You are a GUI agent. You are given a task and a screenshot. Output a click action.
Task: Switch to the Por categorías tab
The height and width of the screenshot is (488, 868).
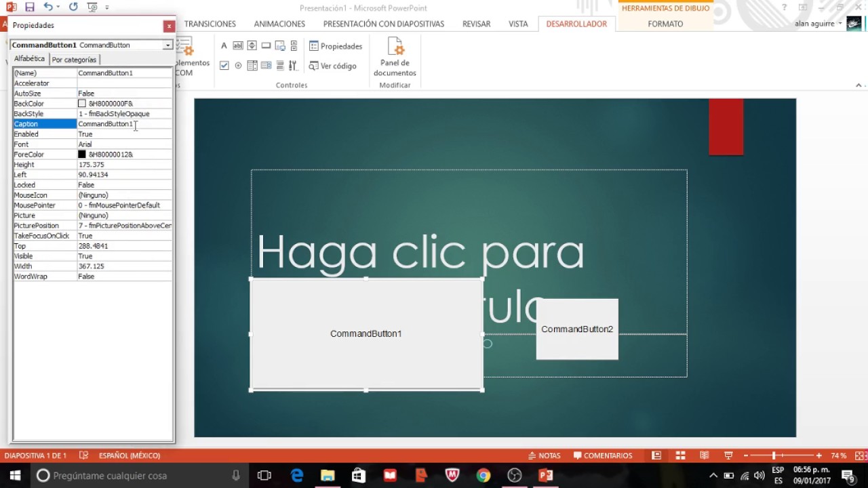pyautogui.click(x=74, y=60)
